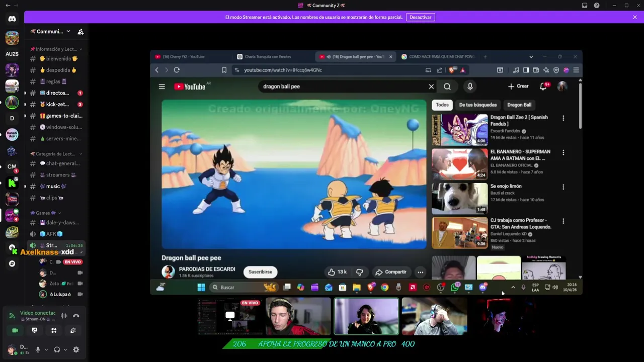The width and height of the screenshot is (644, 362).
Task: Dislike the Dragon ball pee pee video
Action: pos(359,272)
